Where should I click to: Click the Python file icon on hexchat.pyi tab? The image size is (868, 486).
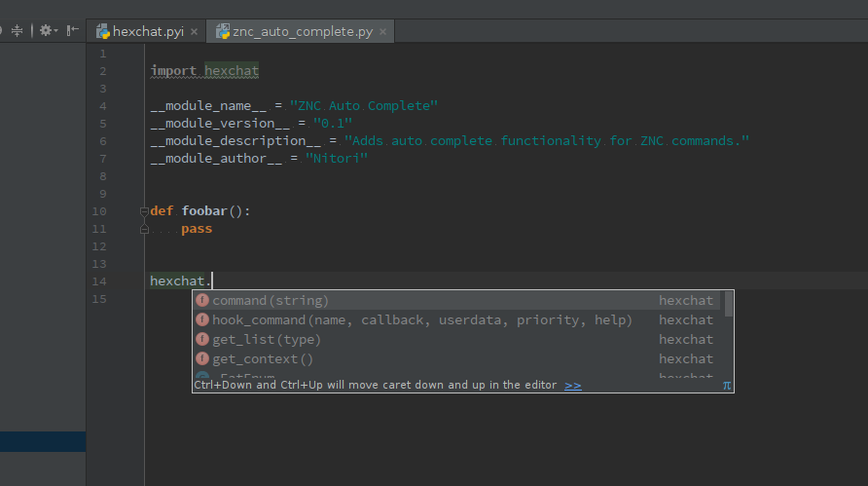click(x=102, y=32)
